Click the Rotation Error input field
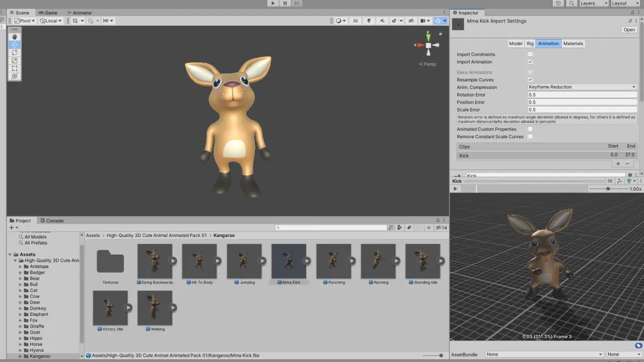Image resolution: width=644 pixels, height=362 pixels. 582,94
